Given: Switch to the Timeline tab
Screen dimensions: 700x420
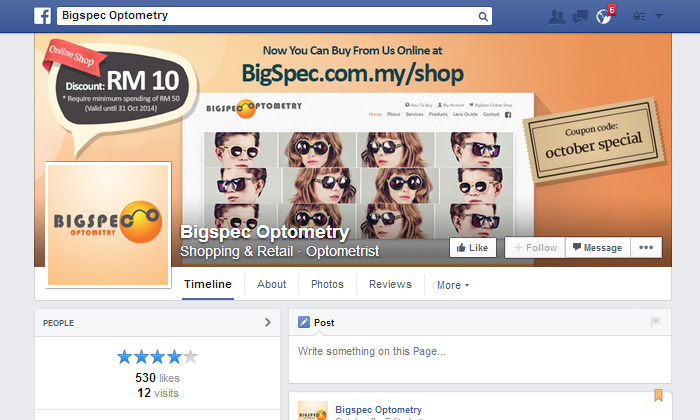Looking at the screenshot, I should pyautogui.click(x=208, y=285).
